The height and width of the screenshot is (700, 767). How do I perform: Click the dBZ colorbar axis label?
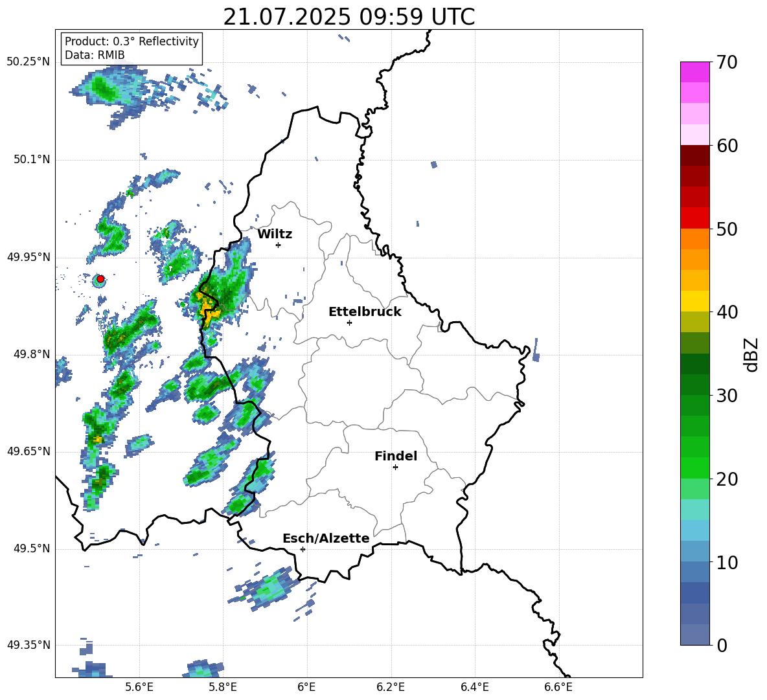(x=752, y=354)
